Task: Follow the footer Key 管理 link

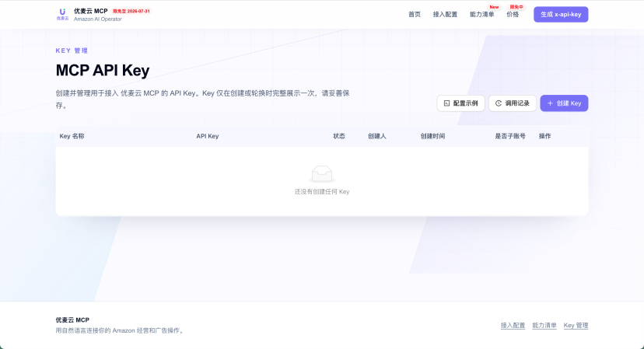Action: pos(576,325)
